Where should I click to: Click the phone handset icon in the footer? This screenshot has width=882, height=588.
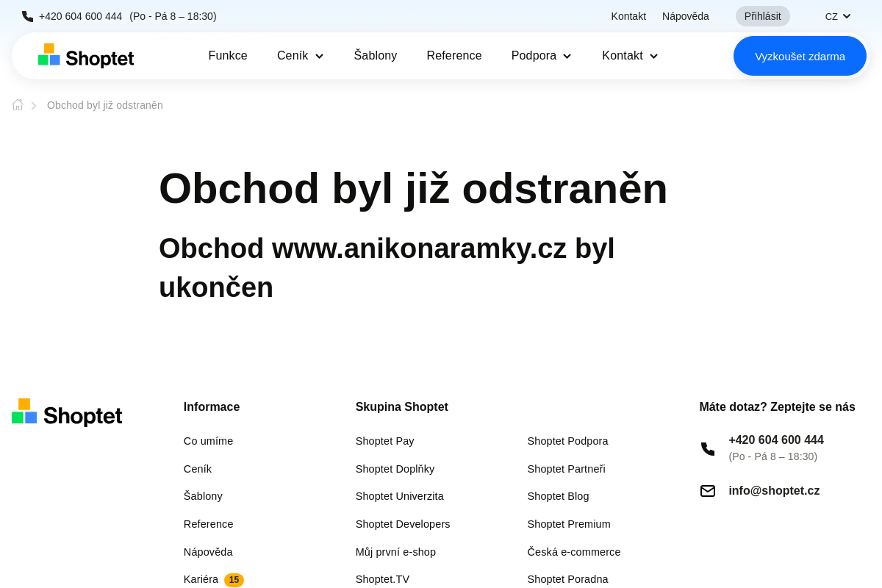(707, 448)
